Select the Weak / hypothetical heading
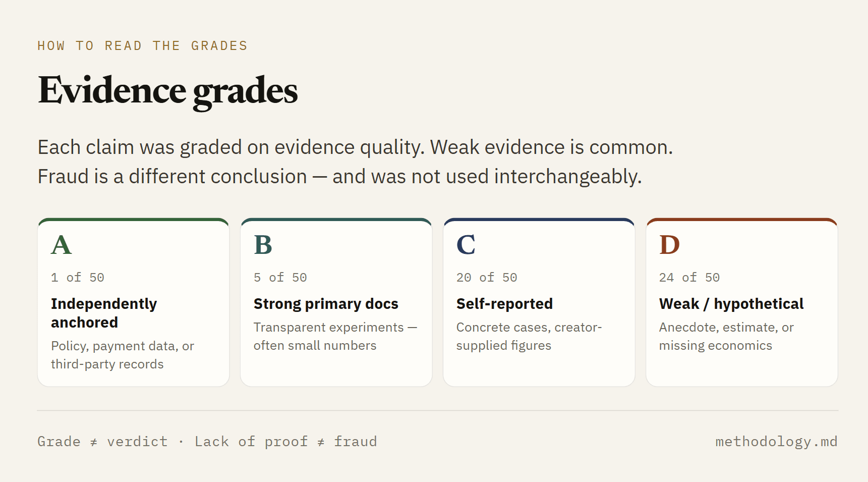This screenshot has width=868, height=482. click(x=731, y=304)
